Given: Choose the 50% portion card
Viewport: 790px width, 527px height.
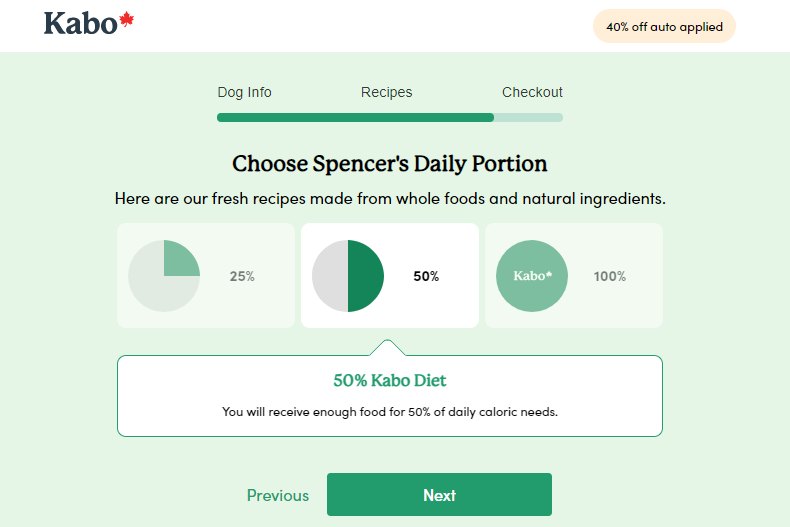Looking at the screenshot, I should (389, 276).
